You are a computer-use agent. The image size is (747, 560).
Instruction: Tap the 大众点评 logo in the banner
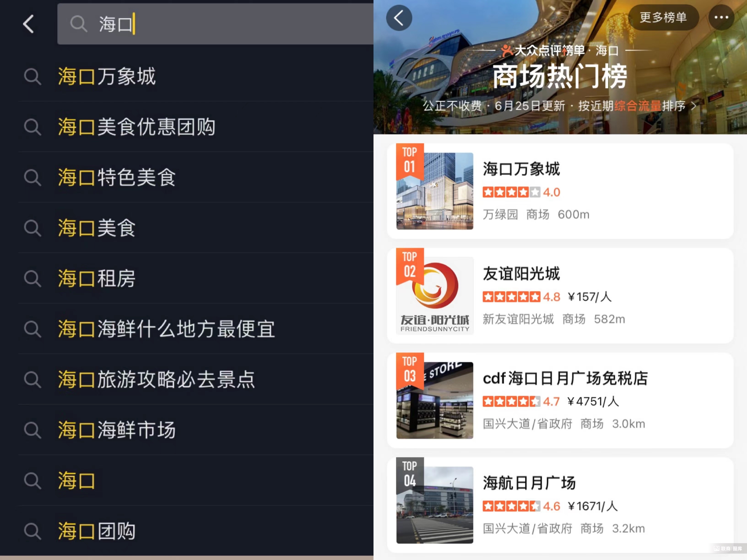tap(506, 51)
